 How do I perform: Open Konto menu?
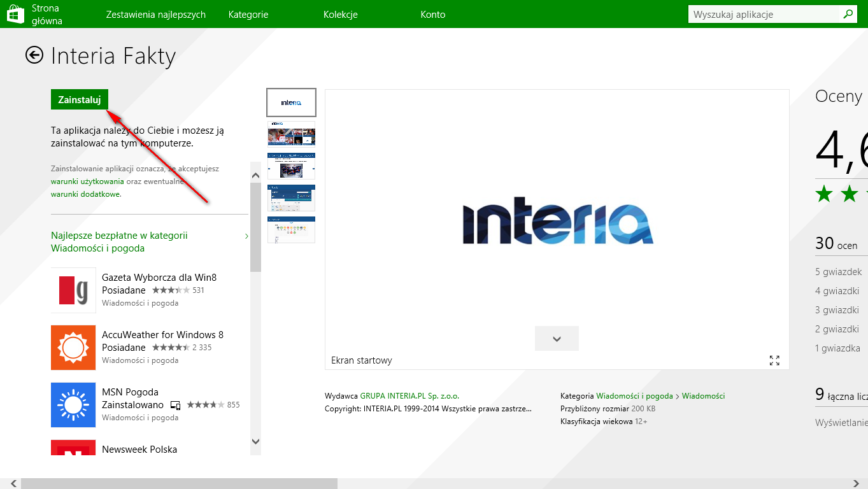point(433,14)
